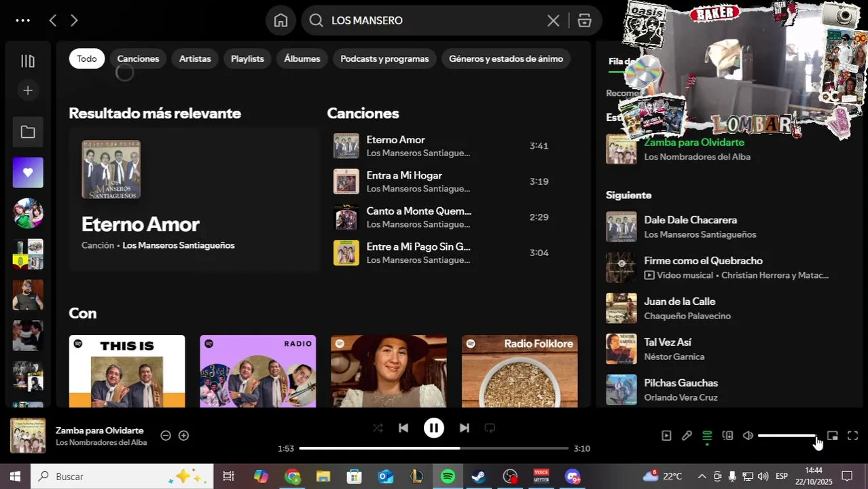Open the Now Playing view icon

pyautogui.click(x=666, y=435)
